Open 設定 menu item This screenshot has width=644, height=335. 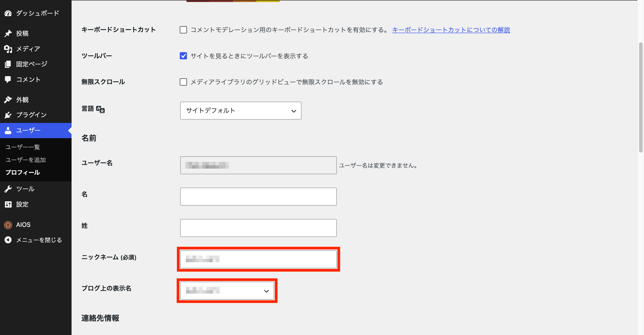click(x=36, y=204)
